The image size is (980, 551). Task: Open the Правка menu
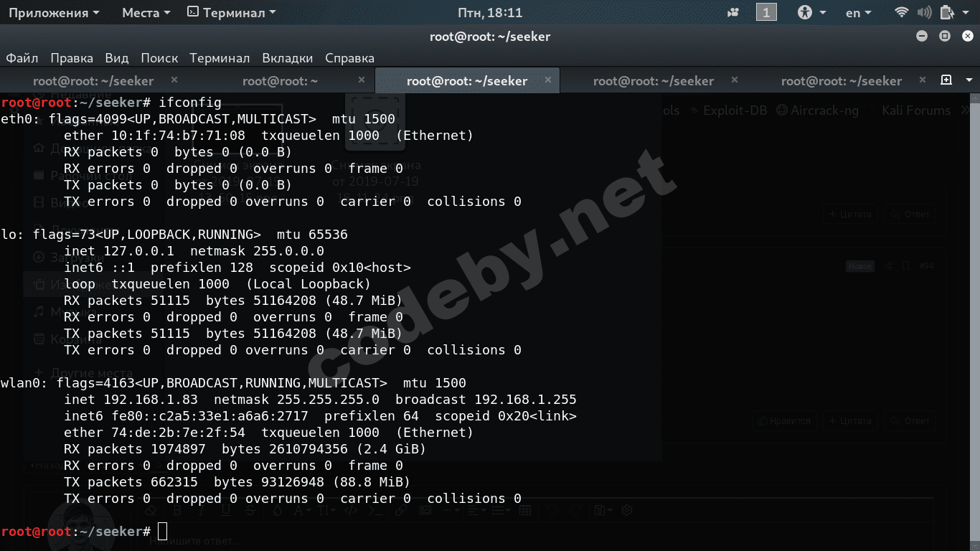(72, 58)
